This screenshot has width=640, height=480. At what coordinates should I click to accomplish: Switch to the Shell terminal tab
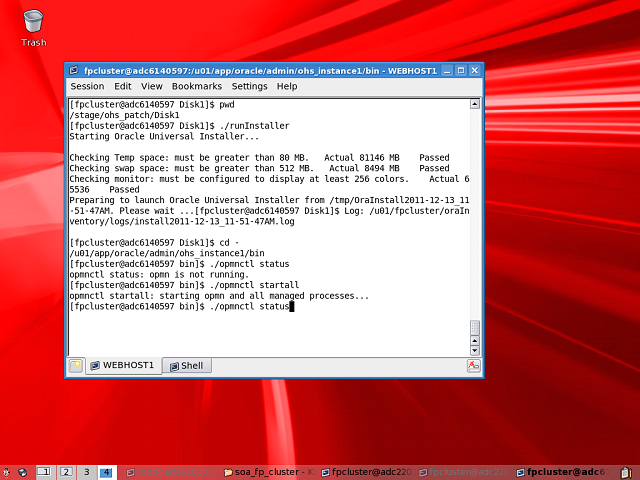coord(187,366)
